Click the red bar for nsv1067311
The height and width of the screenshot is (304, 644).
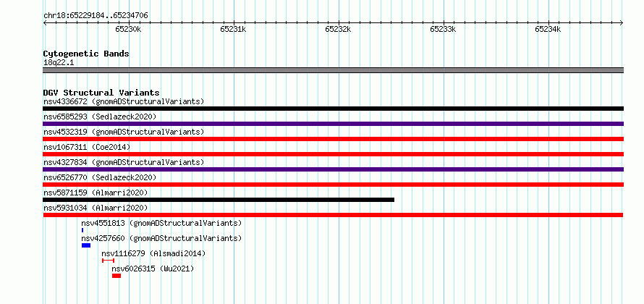pos(333,154)
